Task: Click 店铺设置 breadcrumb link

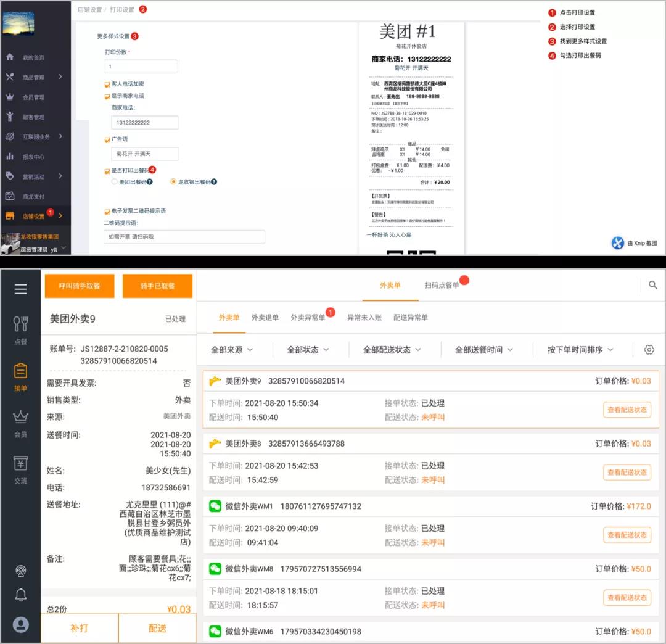Action: click(89, 10)
